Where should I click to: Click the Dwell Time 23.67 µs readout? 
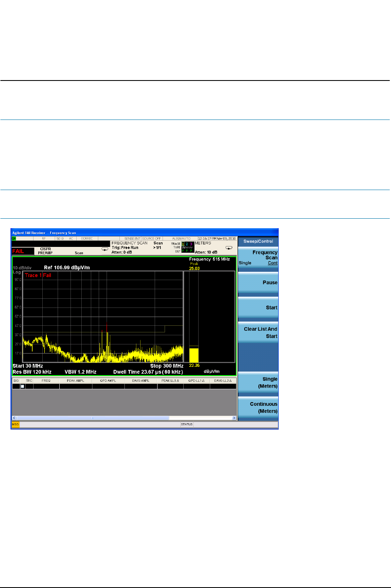(x=148, y=372)
